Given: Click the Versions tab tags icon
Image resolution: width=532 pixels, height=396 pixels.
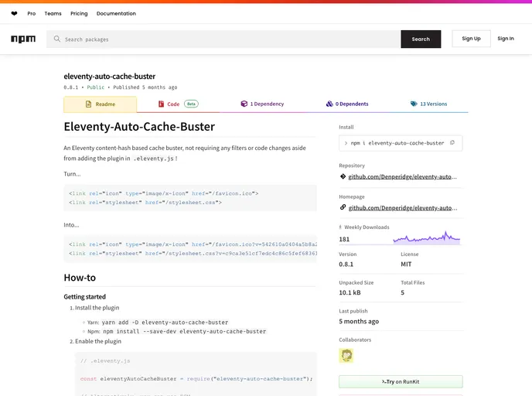Looking at the screenshot, I should [x=414, y=104].
